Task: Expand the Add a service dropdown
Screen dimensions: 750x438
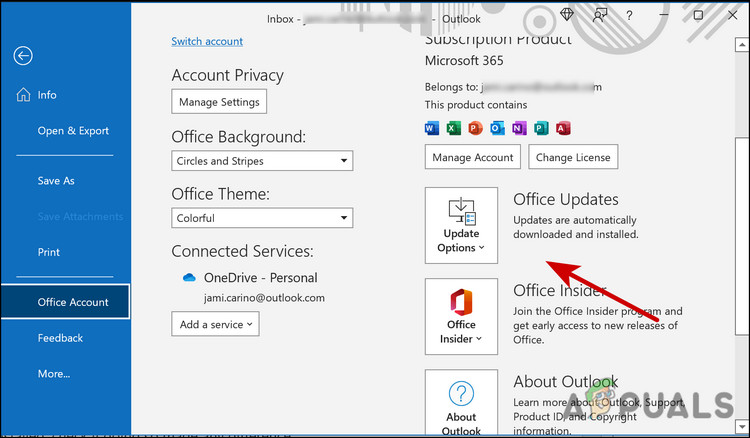Action: coord(215,324)
